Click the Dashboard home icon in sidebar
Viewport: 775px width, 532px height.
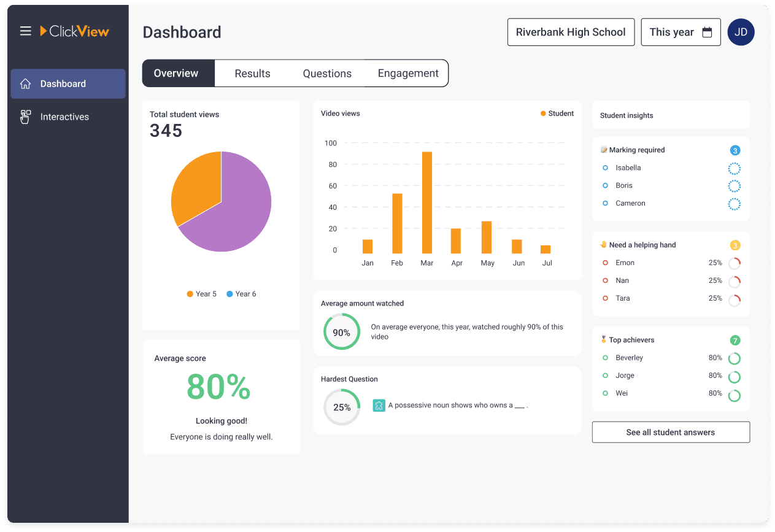coord(25,83)
